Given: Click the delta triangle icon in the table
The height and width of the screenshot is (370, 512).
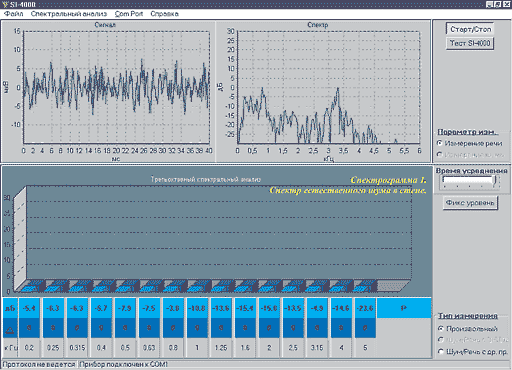Looking at the screenshot, I should tap(10, 330).
